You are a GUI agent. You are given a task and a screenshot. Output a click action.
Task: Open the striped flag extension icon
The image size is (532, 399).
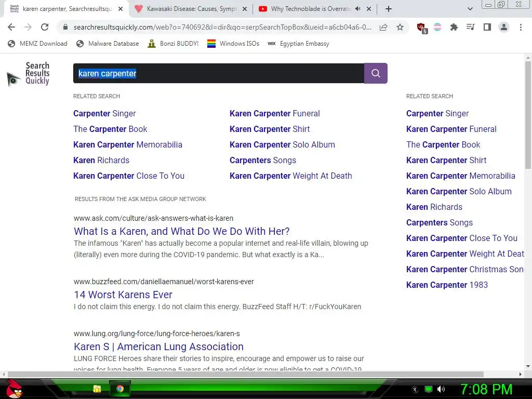(437, 27)
